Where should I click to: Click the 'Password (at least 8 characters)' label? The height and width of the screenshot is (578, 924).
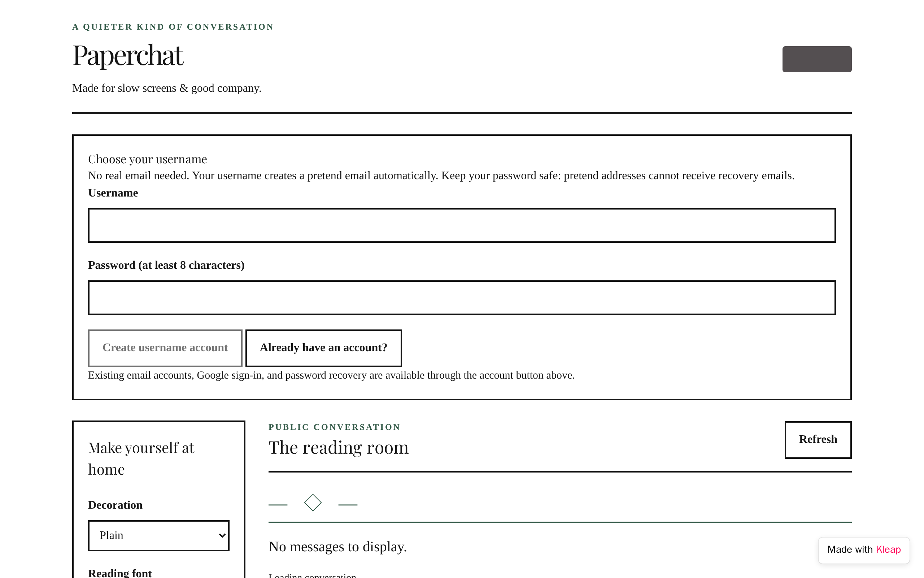point(166,265)
